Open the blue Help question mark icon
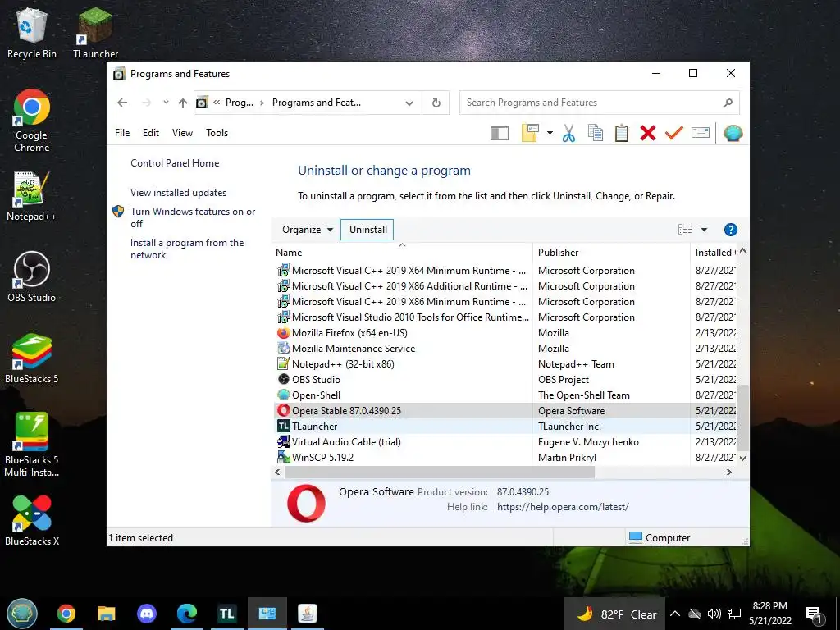Image resolution: width=840 pixels, height=630 pixels. pyautogui.click(x=730, y=230)
